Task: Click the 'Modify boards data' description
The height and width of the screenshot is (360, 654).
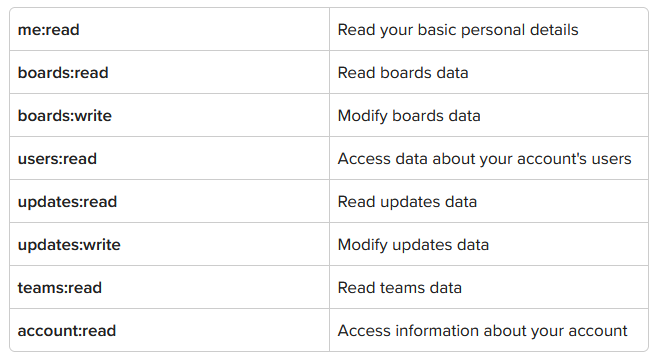Action: (409, 116)
